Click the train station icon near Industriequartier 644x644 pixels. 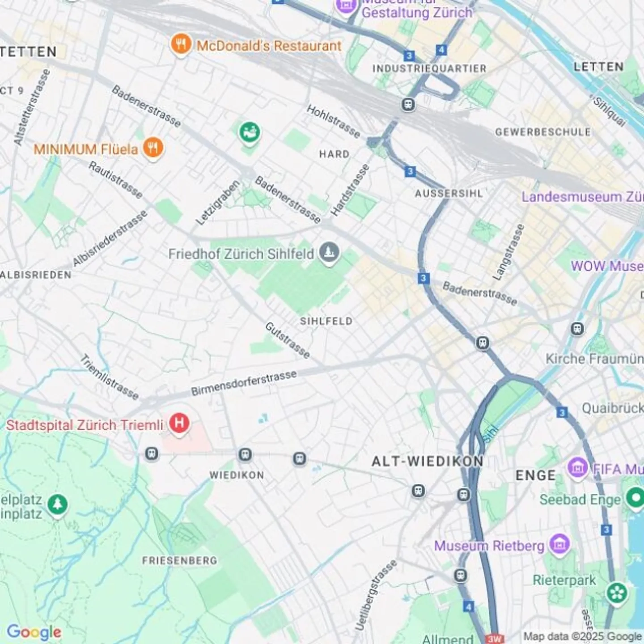[408, 105]
